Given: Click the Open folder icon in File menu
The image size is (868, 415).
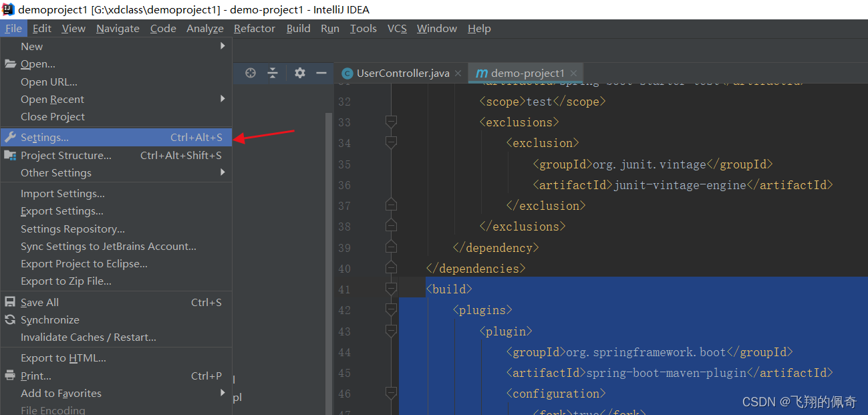Looking at the screenshot, I should [x=10, y=64].
